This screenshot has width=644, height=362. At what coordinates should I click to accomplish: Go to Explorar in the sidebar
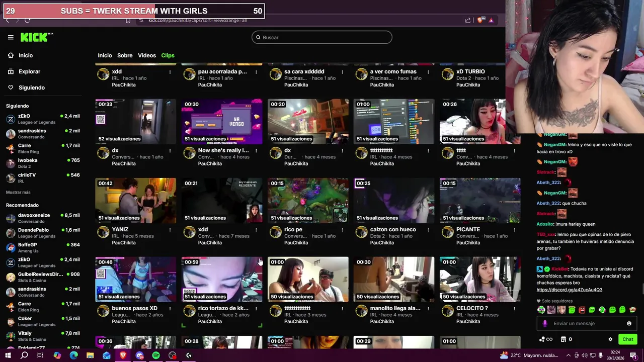(29, 71)
